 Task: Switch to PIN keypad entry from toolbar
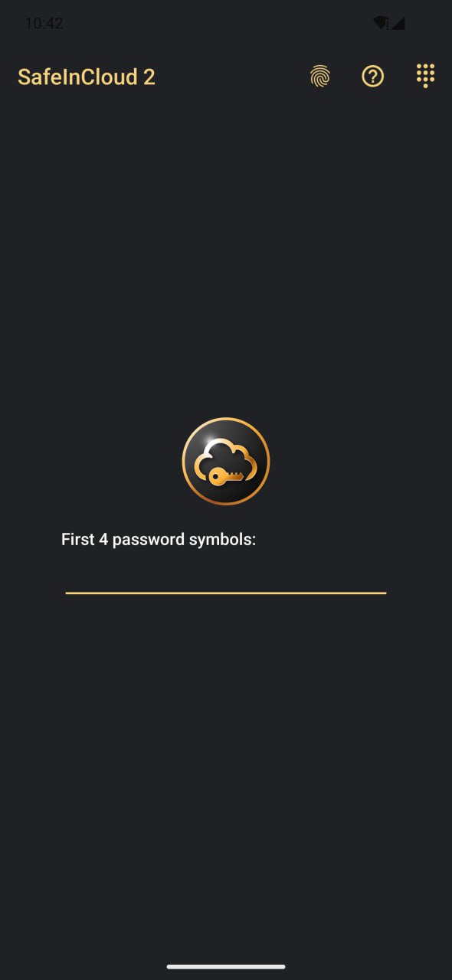point(425,76)
